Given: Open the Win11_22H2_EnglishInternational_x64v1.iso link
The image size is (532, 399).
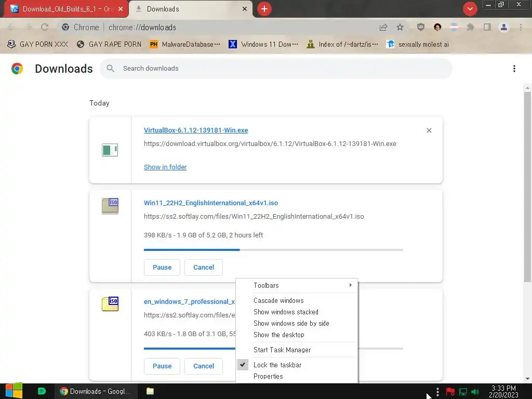Looking at the screenshot, I should tap(211, 203).
